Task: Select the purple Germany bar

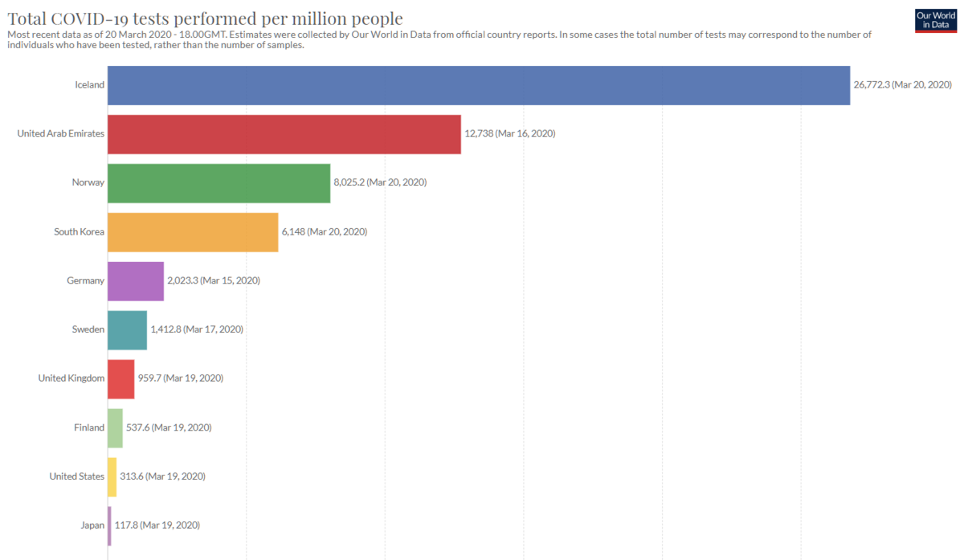Action: click(136, 281)
